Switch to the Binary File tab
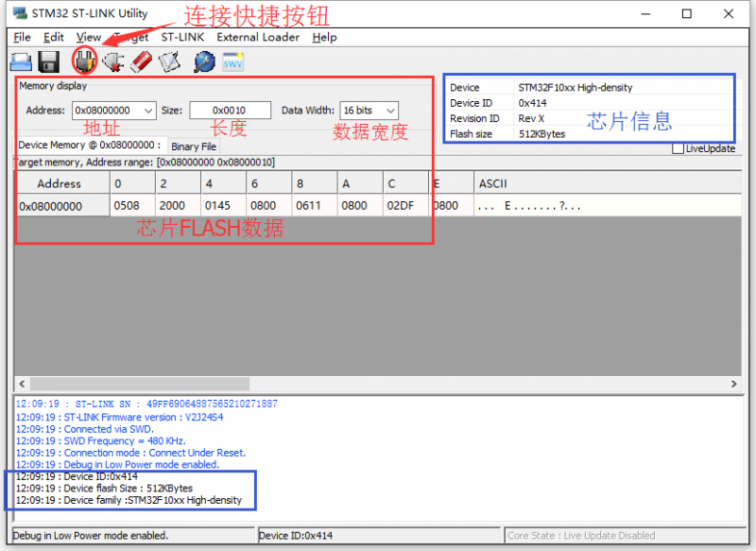This screenshot has width=756, height=551. point(193,146)
